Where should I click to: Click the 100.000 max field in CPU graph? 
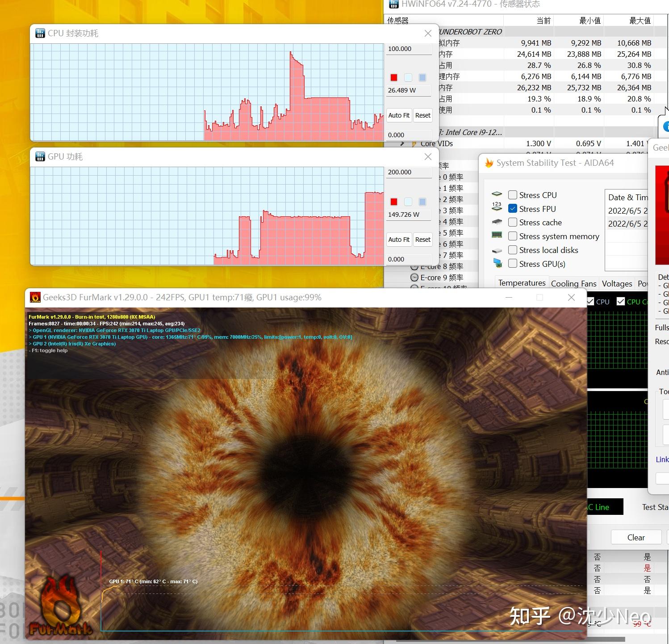409,49
